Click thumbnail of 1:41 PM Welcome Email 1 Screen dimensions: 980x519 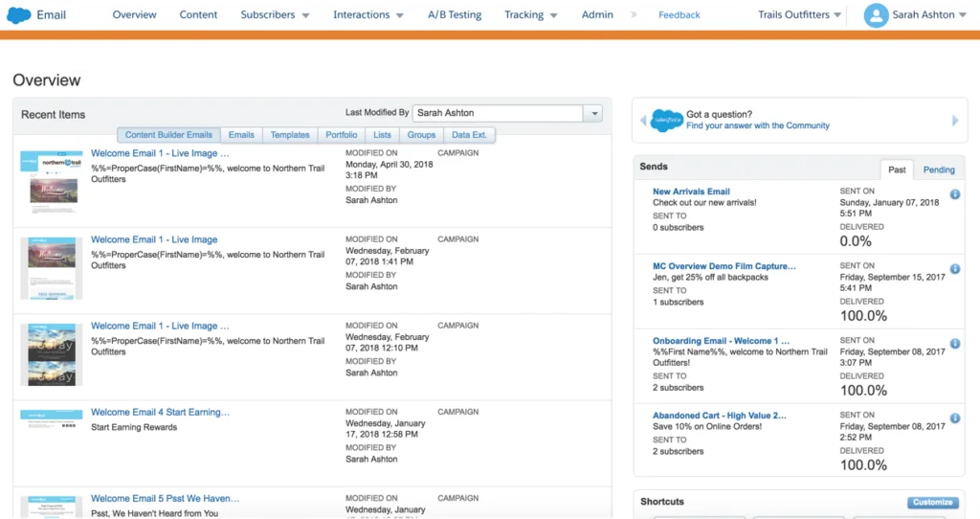point(52,268)
